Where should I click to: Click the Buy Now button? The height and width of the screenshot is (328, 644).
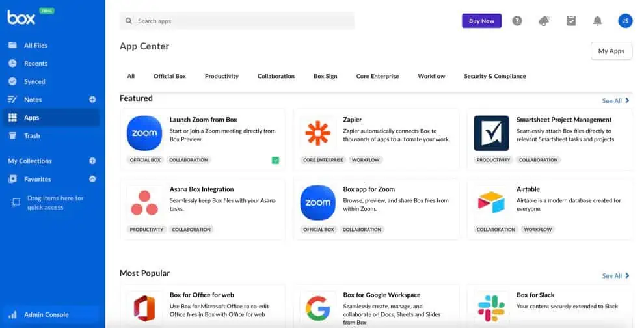pos(481,21)
